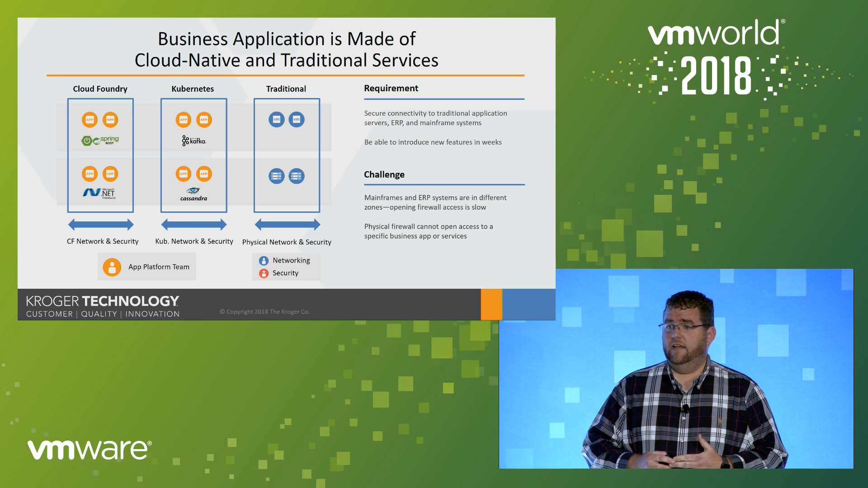Click the double arrow above Kub. Network & Security
This screenshot has width=868, height=488.
pos(194,225)
